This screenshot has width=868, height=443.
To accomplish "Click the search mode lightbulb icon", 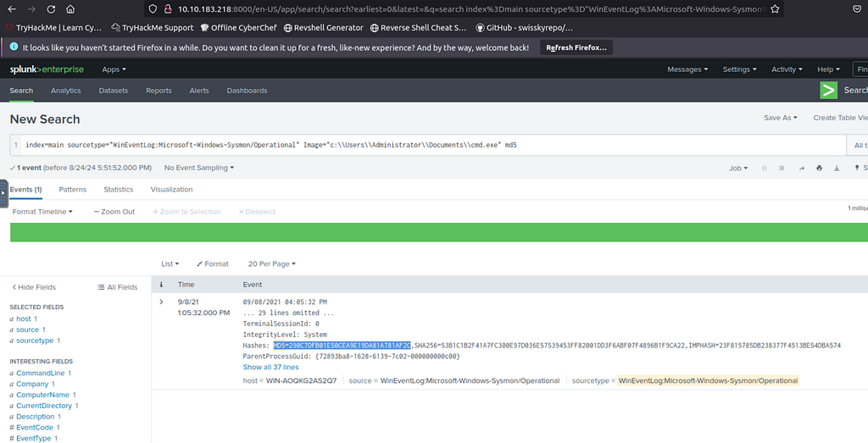I will (x=857, y=168).
